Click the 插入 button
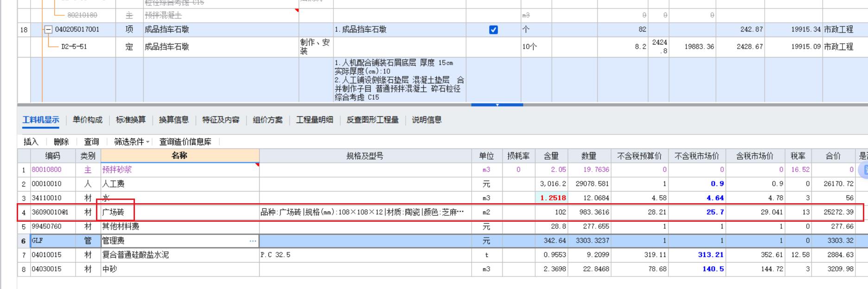 point(31,142)
